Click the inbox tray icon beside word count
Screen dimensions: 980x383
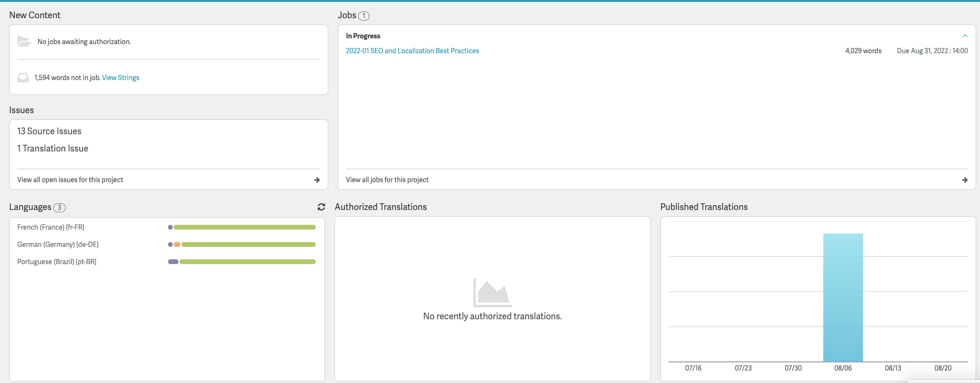[x=23, y=78]
